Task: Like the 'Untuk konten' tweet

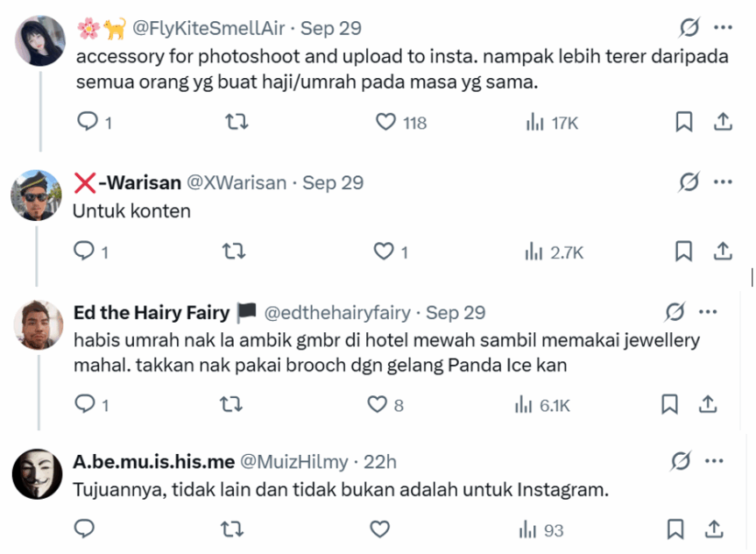Action: click(x=385, y=252)
